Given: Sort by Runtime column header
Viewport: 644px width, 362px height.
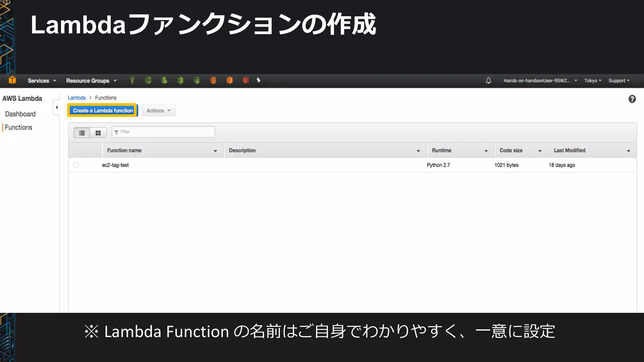Looking at the screenshot, I should pos(441,151).
